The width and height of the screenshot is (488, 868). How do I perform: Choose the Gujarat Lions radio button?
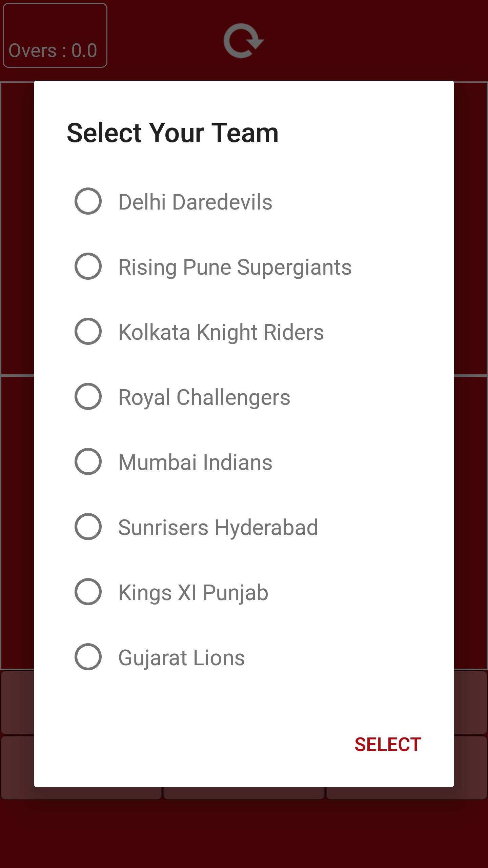(88, 657)
